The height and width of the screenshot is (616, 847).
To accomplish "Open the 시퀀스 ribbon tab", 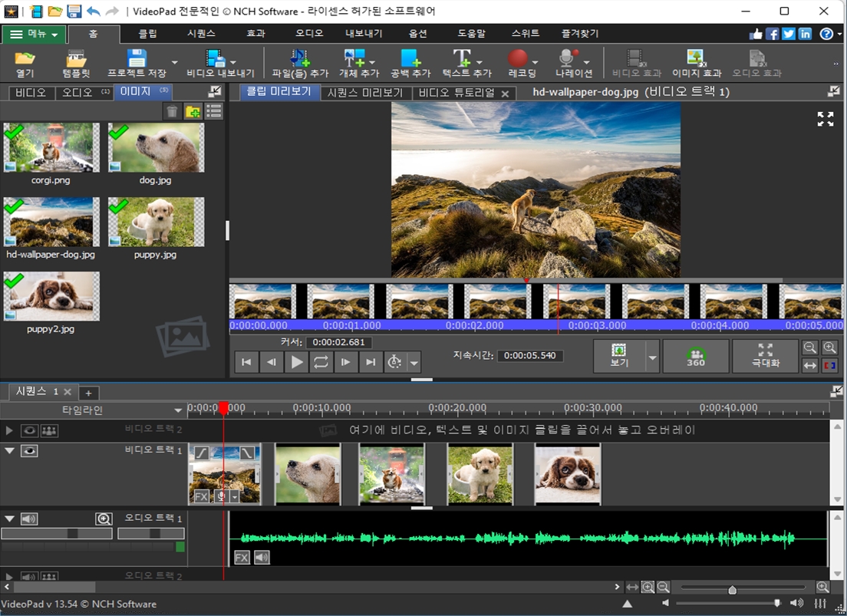I will (x=202, y=34).
